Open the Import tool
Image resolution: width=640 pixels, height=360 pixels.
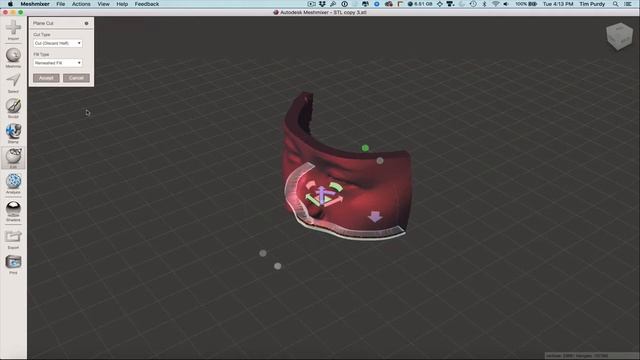click(x=13, y=30)
